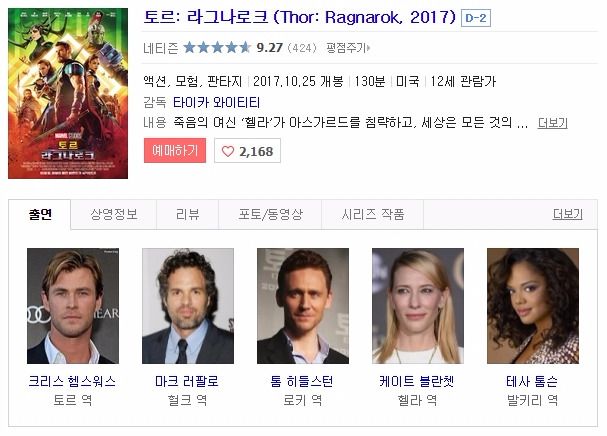Click the 마크 러팔로 name link
Screen dimensions: 607x436
click(x=187, y=381)
